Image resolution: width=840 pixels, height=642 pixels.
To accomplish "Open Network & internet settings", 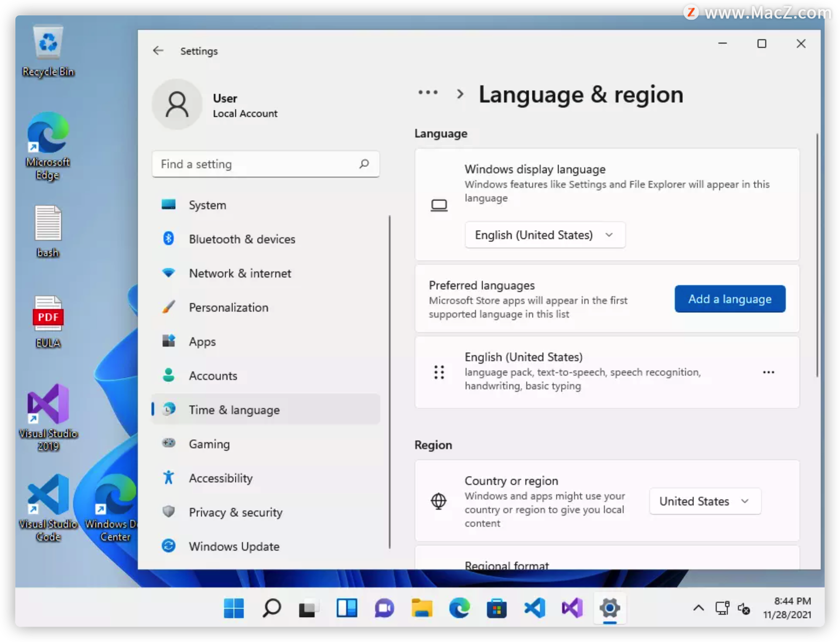I will tap(266, 273).
